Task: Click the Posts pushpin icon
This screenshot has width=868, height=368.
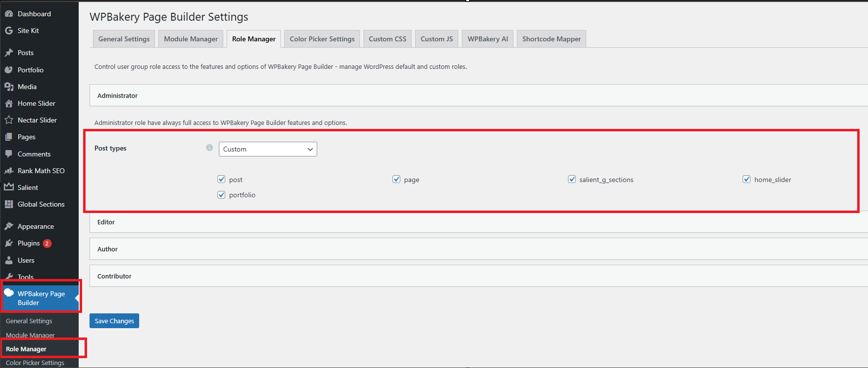Action: click(x=9, y=53)
